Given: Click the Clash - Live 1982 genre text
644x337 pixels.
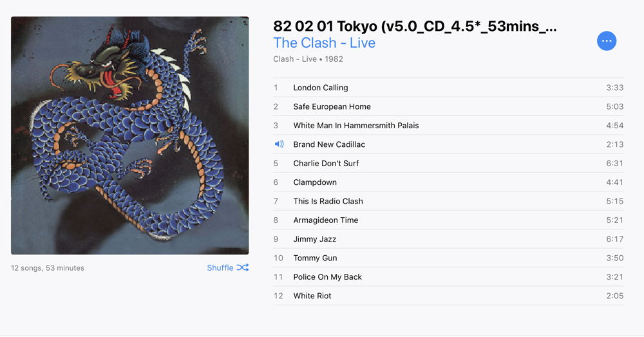Looking at the screenshot, I should click(x=308, y=59).
